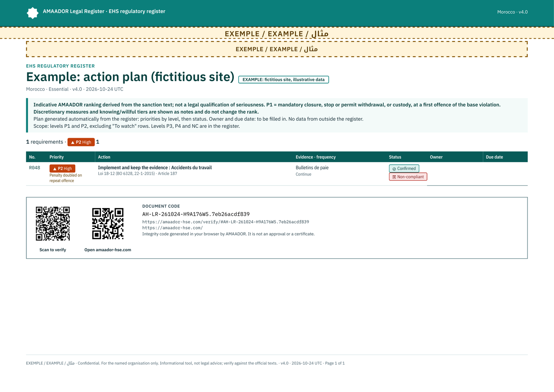554x392 pixels.
Task: Click the 'Morocco · Essential · v4.0' subtitle line
Action: 75,89
